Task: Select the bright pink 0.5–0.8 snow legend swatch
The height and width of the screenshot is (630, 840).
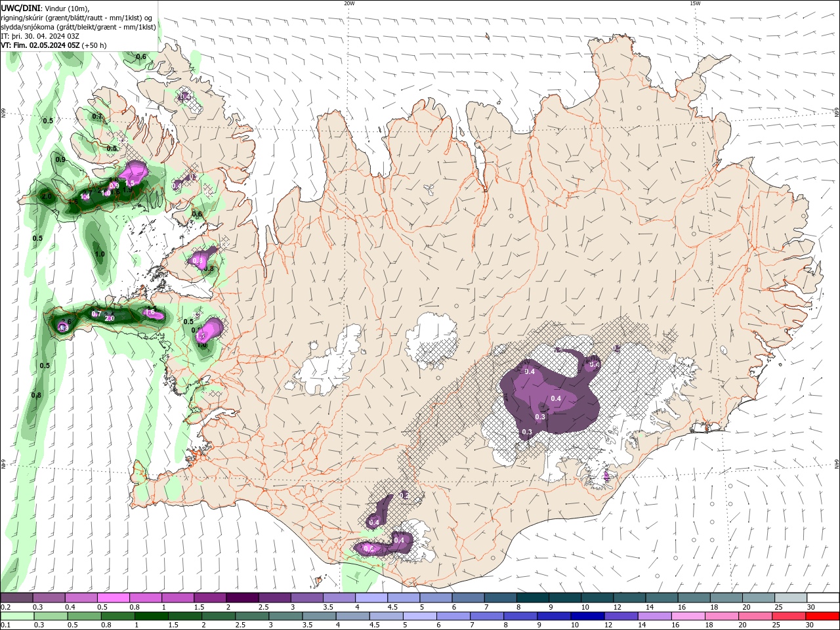Action: pos(112,598)
